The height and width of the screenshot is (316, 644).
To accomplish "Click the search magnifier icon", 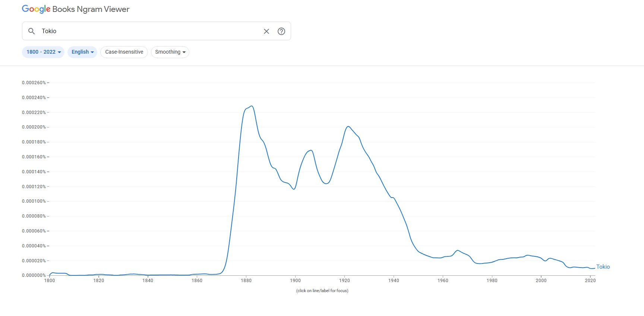I will point(32,31).
